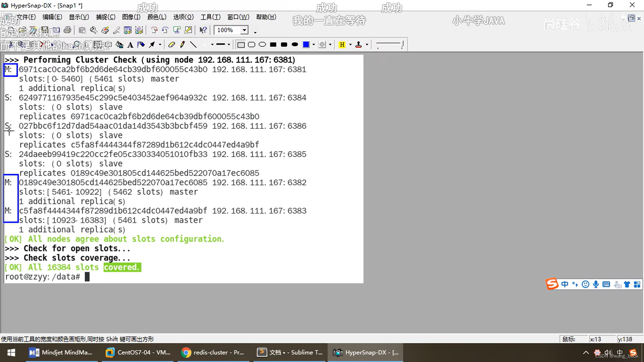This screenshot has height=362, width=644.
Task: Select the Highlighter H tool
Action: [342, 45]
